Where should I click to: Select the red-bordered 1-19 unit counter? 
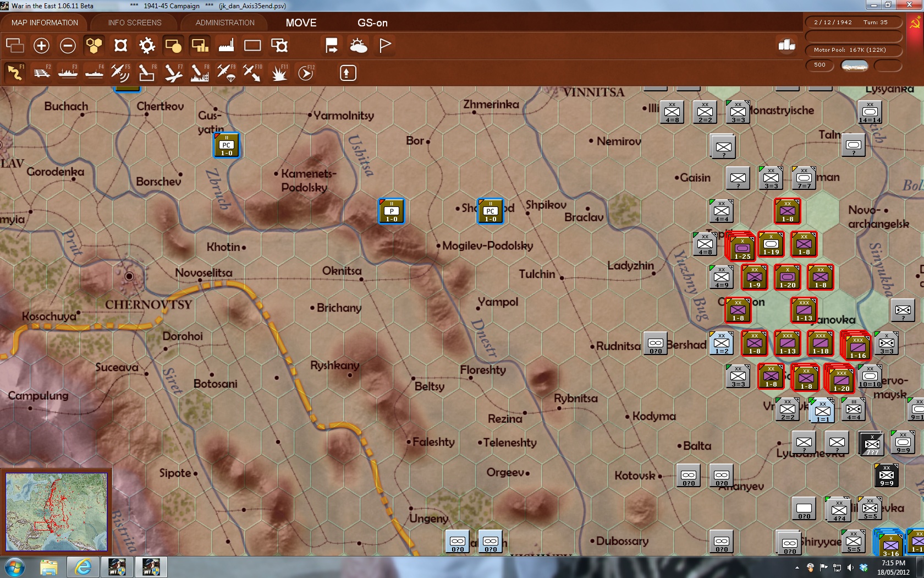[771, 244]
